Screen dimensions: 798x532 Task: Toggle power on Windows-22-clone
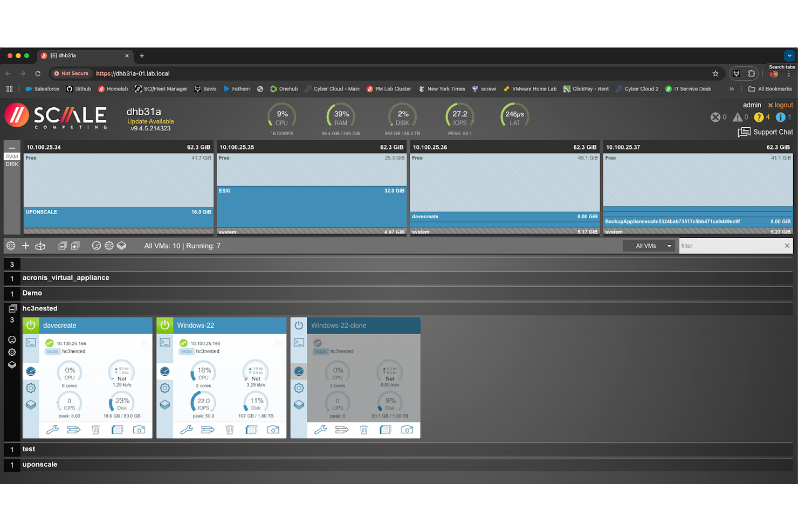298,325
